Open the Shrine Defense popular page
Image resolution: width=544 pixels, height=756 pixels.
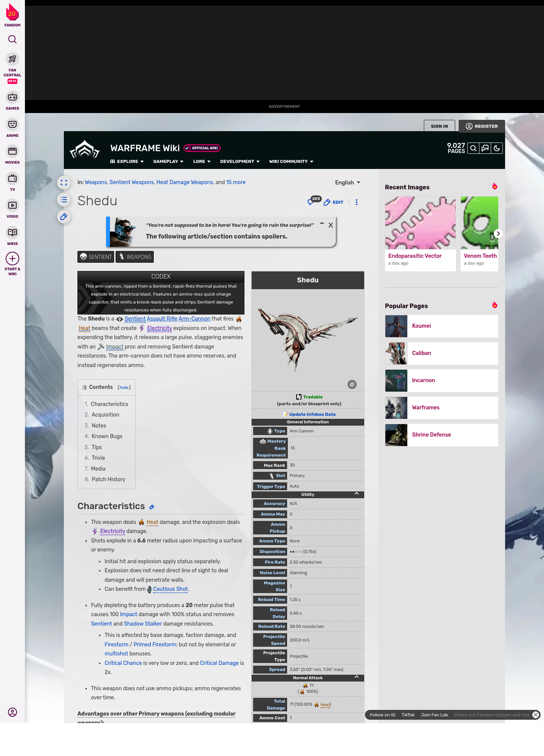[442, 435]
